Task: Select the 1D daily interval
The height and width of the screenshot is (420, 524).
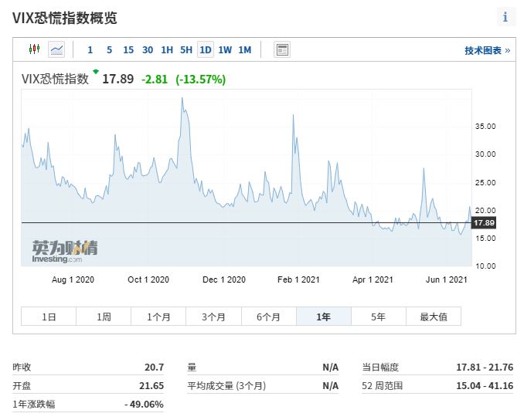Action: tap(206, 50)
